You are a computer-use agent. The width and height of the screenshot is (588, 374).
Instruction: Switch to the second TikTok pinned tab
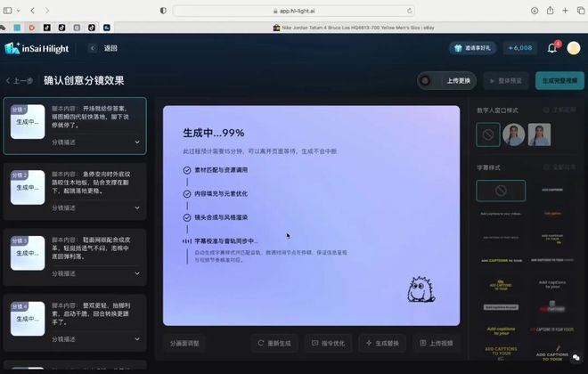(x=61, y=28)
